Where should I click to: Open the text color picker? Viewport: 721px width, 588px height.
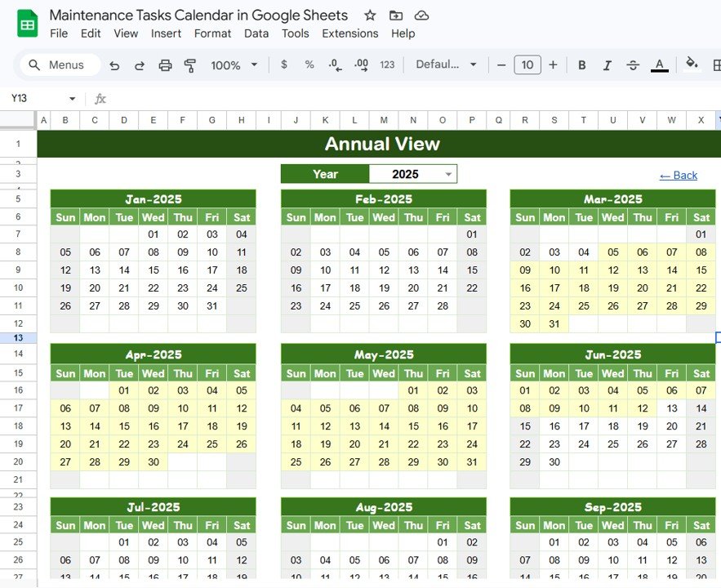tap(660, 65)
